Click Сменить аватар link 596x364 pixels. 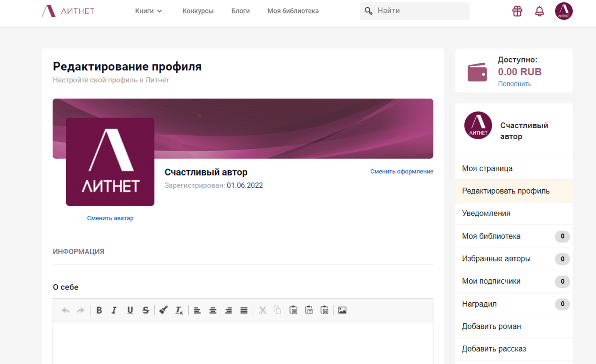click(110, 218)
